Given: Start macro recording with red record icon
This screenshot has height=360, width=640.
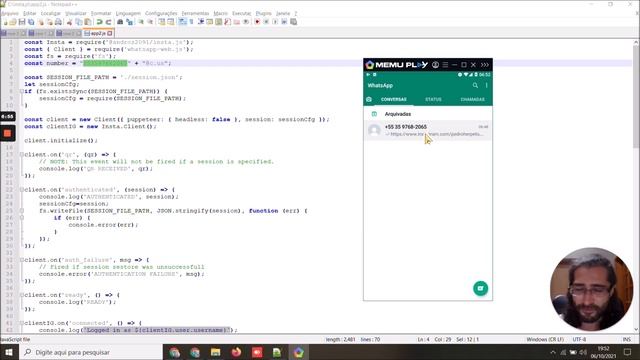Looking at the screenshot, I should [257, 22].
